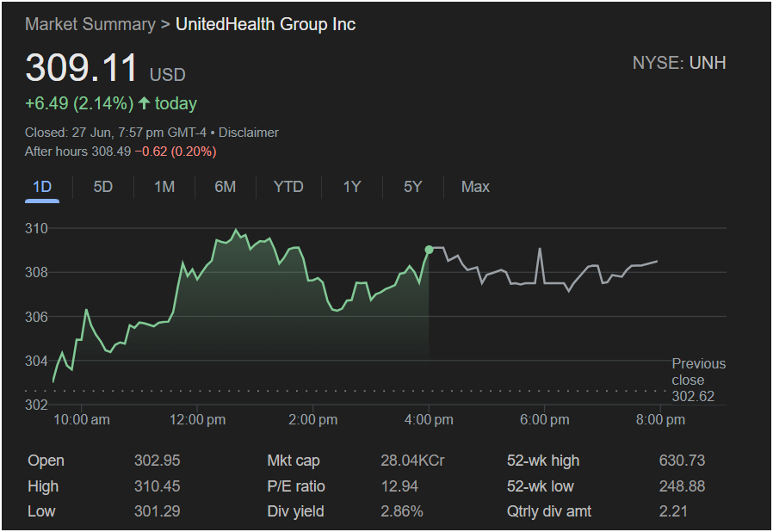The width and height of the screenshot is (773, 532).
Task: Click the 52-wk high value 630.73
Action: pyautogui.click(x=682, y=461)
